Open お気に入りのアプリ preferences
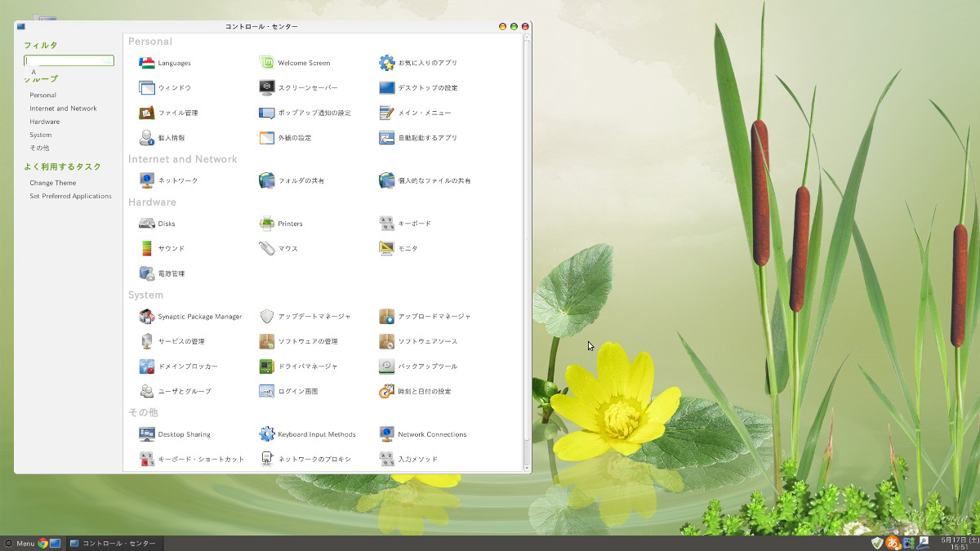Screen dimensions: 980x551 point(417,63)
